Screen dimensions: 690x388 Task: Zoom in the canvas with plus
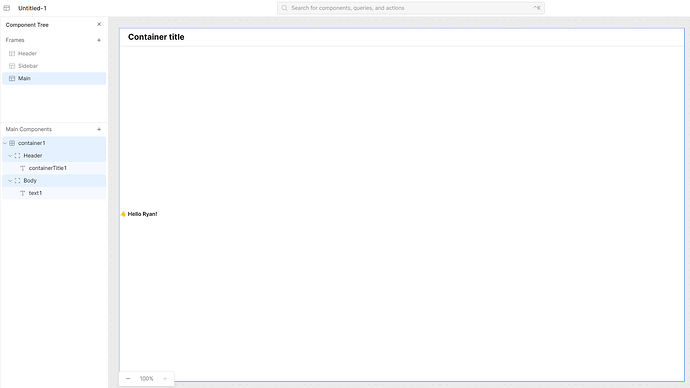tap(165, 378)
